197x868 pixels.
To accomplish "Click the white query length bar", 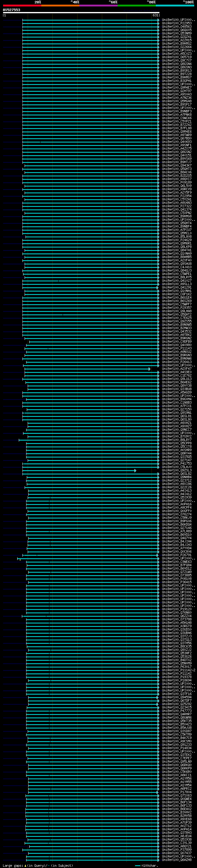I will [x=81, y=13].
